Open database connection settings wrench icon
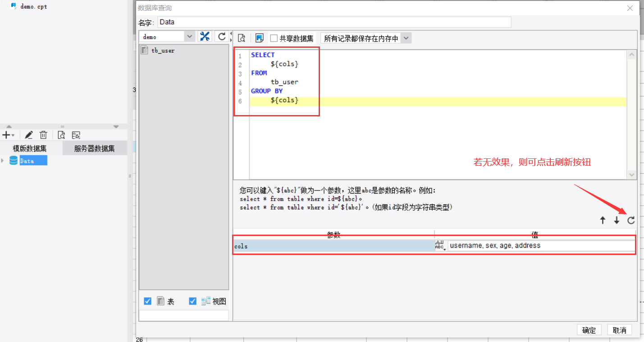This screenshot has width=644, height=342. (x=205, y=37)
